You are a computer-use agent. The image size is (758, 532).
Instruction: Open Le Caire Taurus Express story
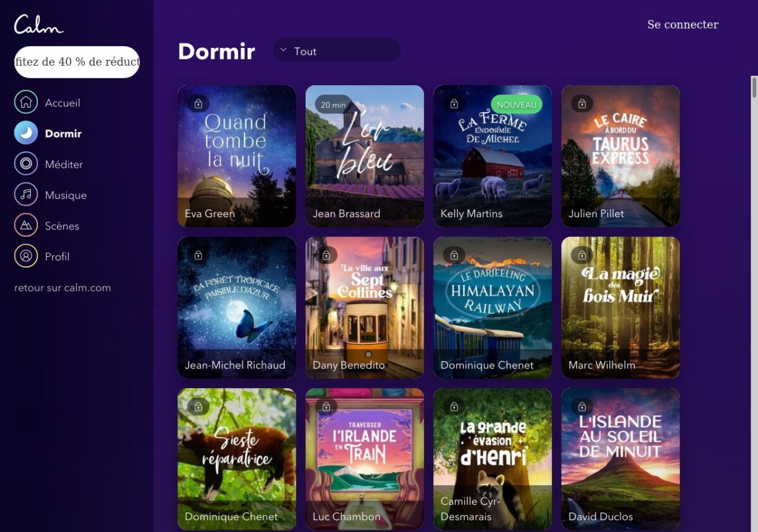pos(620,156)
